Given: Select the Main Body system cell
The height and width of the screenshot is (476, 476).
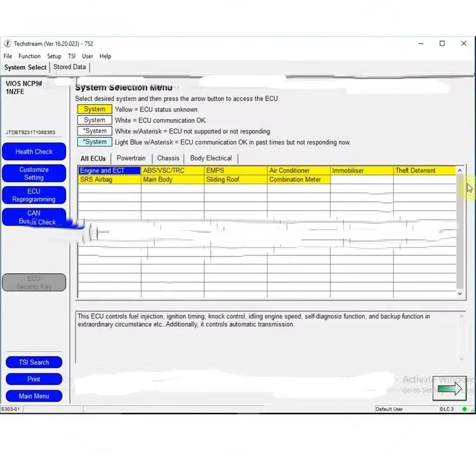Looking at the screenshot, I should tap(173, 180).
